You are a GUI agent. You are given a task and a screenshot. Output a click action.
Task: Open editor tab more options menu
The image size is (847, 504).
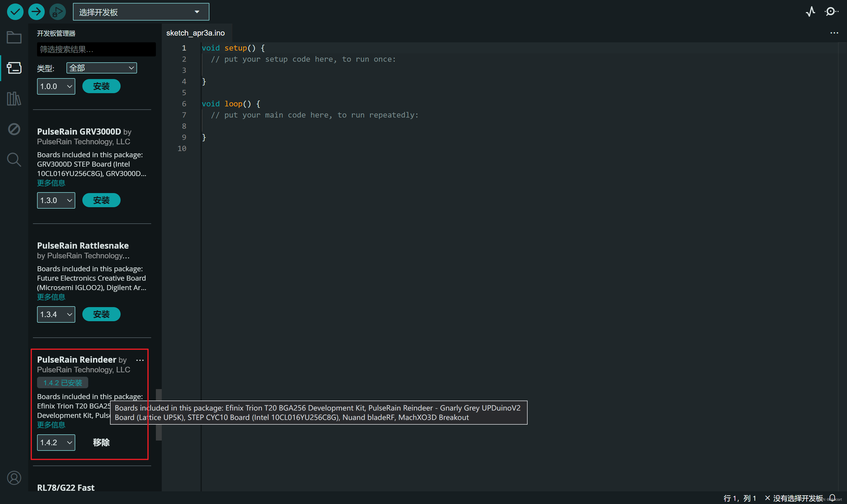834,33
